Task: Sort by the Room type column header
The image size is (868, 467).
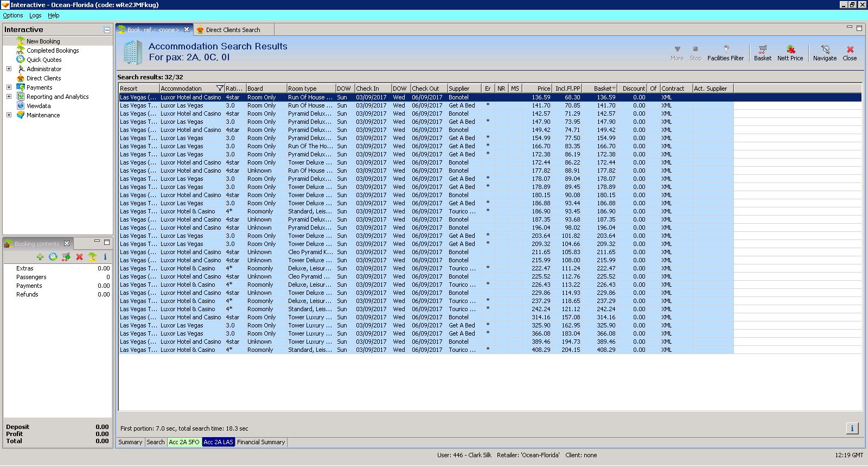Action: (311, 89)
